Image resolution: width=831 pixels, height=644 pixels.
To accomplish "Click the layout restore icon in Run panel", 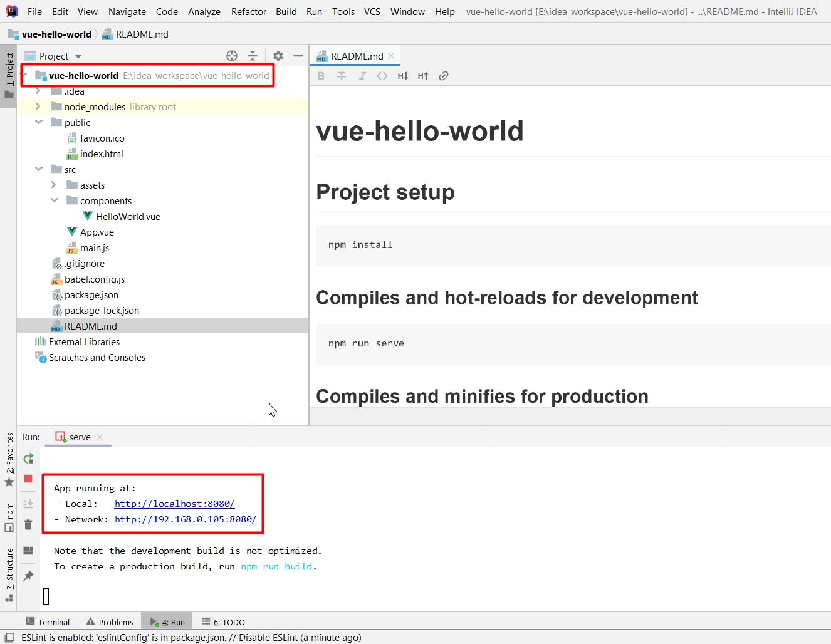I will pos(28,551).
